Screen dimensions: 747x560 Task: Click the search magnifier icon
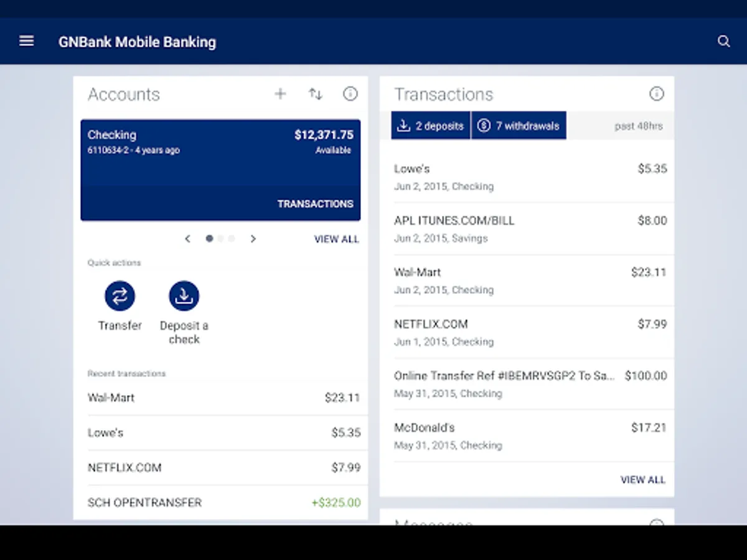pos(723,41)
